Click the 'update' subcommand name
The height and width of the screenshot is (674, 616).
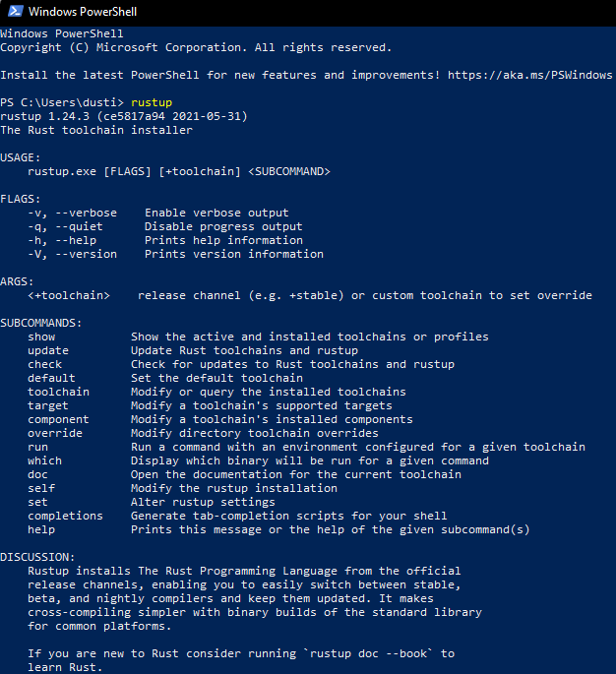tap(48, 350)
